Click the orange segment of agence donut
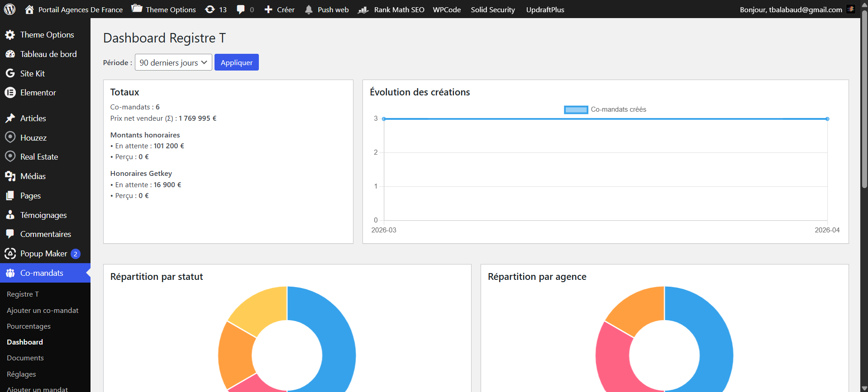Screen dimensions: 868x392 pyautogui.click(x=640, y=307)
